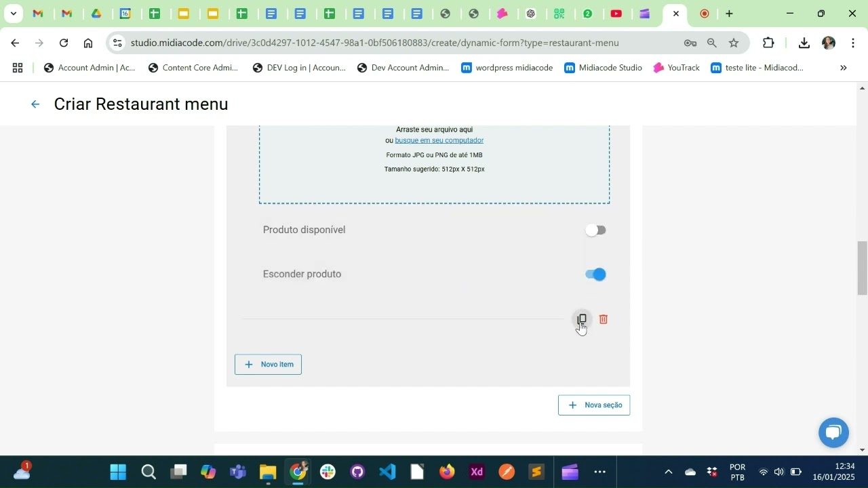Open the POR PTB language selector
Screen dimensions: 868x488
(x=737, y=472)
